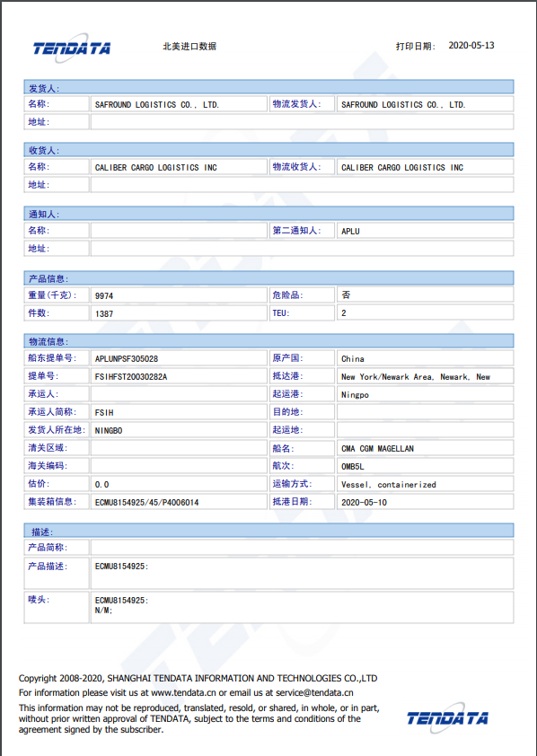537x756 pixels.
Task: Click the TEU value 2
Action: [x=344, y=313]
